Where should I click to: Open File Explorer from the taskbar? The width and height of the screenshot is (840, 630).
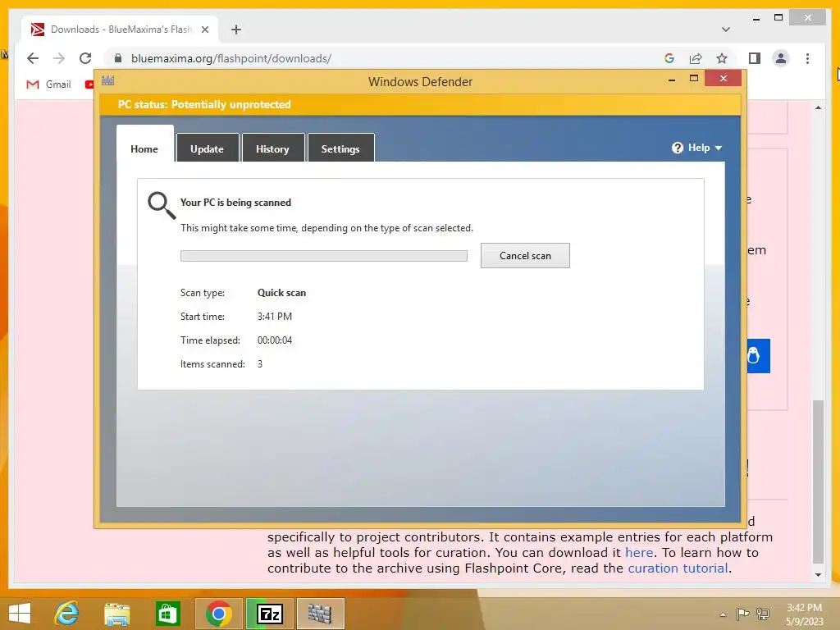point(116,614)
